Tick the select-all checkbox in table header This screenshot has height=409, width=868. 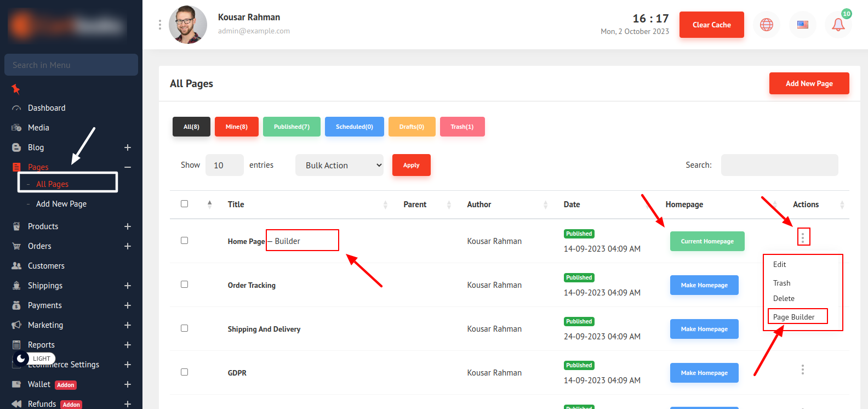(x=184, y=204)
